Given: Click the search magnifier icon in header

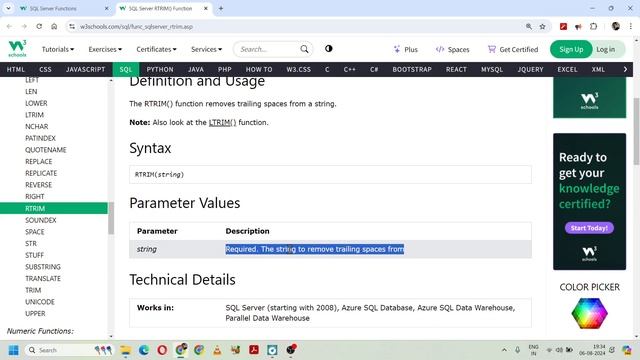Looking at the screenshot, I should 304,49.
